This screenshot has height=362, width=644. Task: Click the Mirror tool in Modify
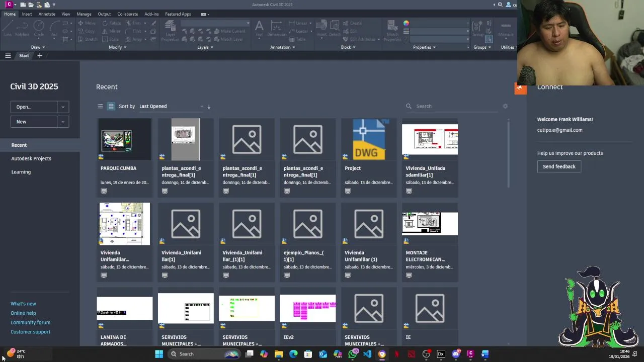point(112,31)
